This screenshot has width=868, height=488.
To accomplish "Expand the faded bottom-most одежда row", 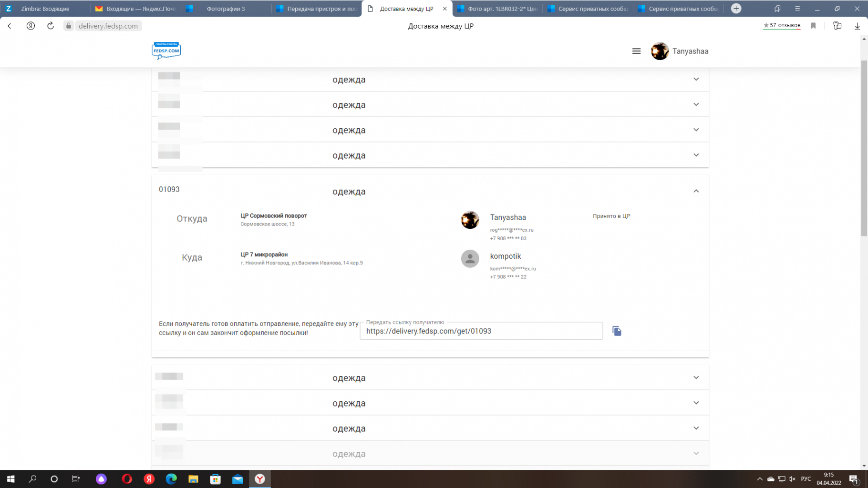I will point(696,454).
